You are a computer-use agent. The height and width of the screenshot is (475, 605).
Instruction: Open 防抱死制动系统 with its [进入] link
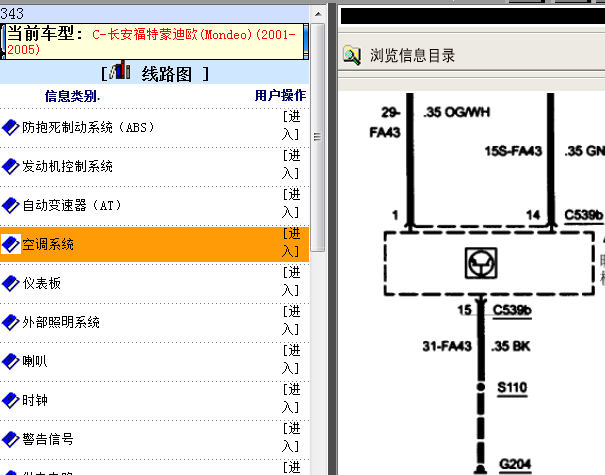291,125
